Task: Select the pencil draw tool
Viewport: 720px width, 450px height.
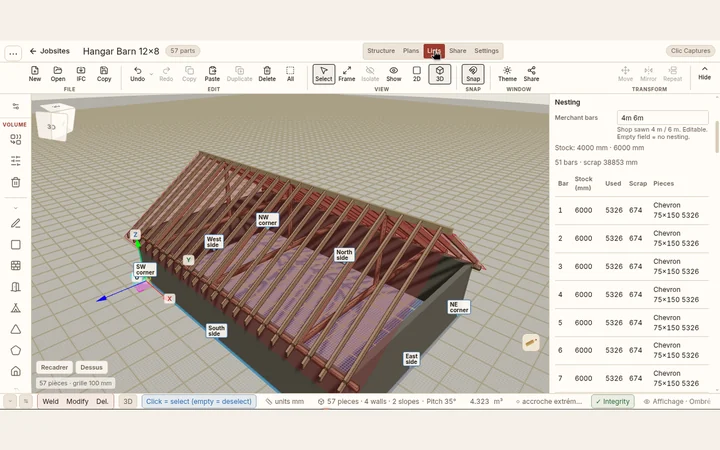Action: click(16, 223)
